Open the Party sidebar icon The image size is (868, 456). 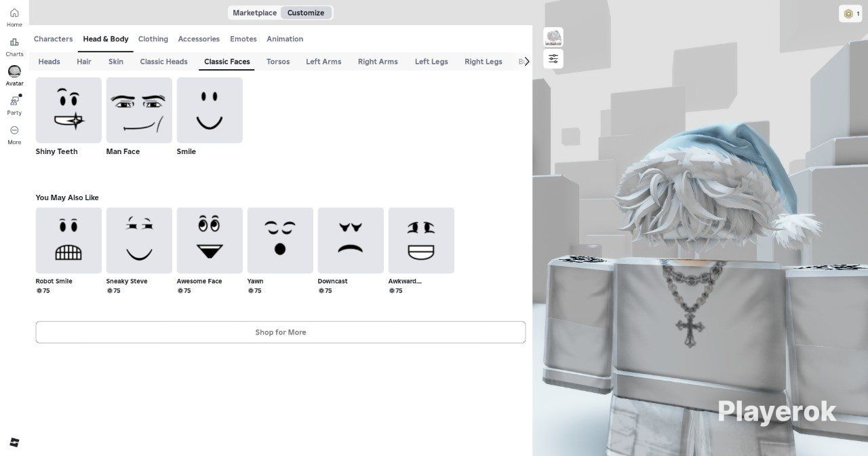click(x=14, y=101)
